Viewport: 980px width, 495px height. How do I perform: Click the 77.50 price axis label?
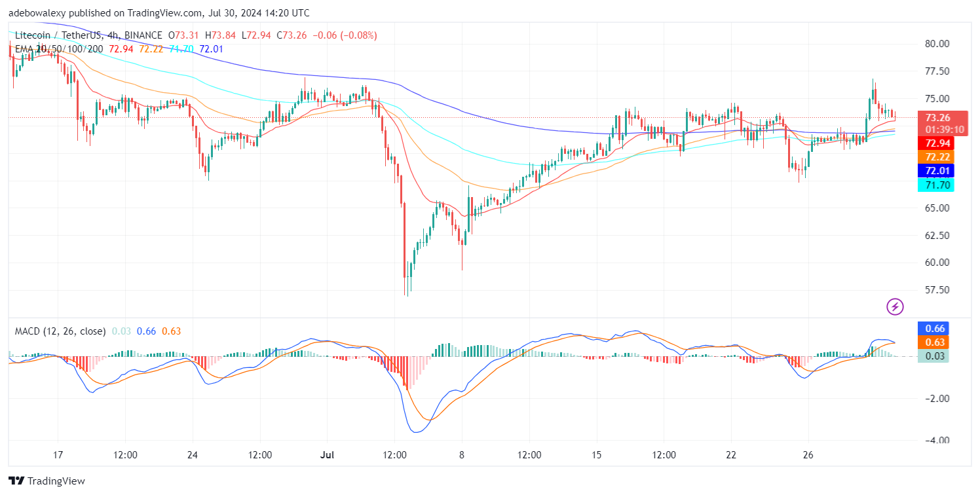click(x=936, y=71)
